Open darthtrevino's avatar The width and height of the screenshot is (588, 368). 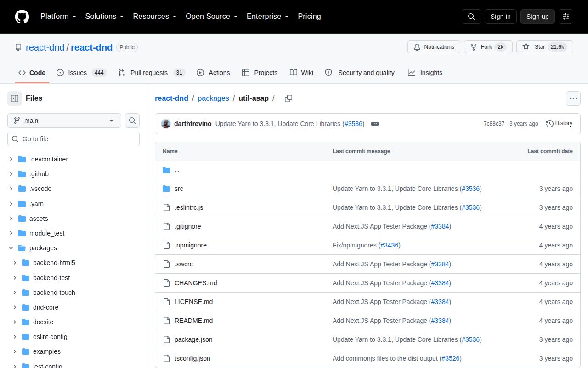[x=166, y=124]
